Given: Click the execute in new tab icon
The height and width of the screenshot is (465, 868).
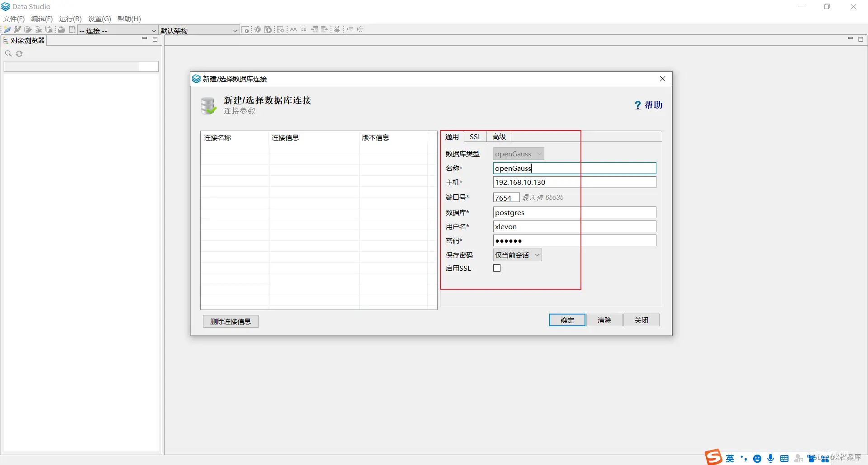Looking at the screenshot, I should (269, 30).
